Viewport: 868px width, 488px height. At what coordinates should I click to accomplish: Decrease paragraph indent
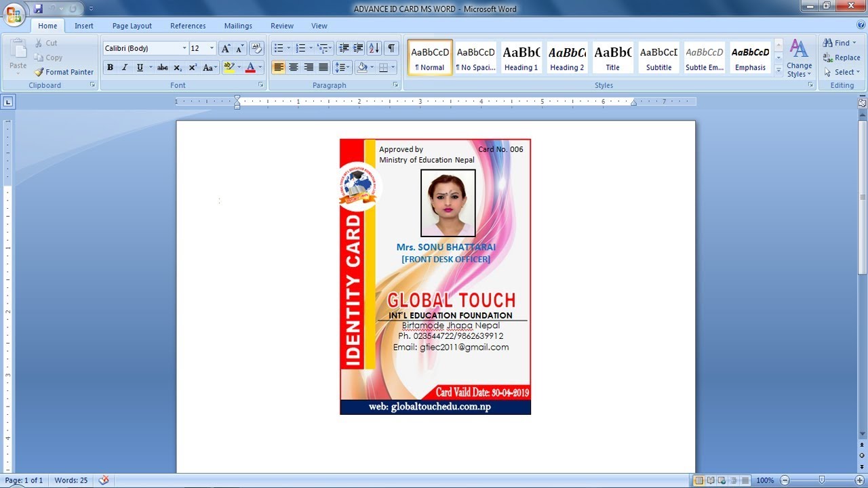point(344,48)
